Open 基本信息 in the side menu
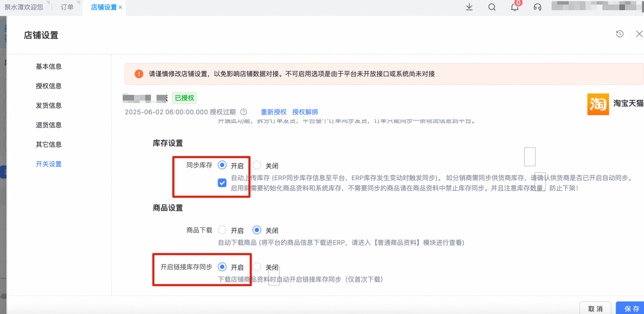Image resolution: width=644 pixels, height=314 pixels. (48, 66)
